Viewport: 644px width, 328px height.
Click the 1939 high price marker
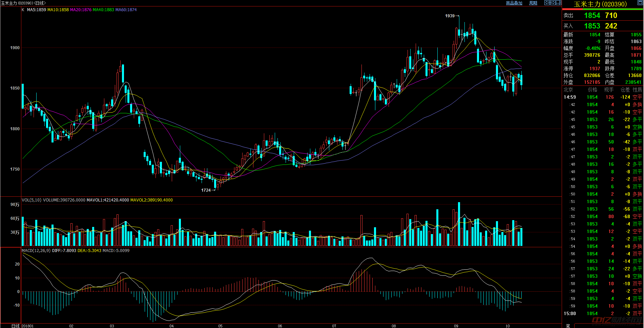(450, 16)
